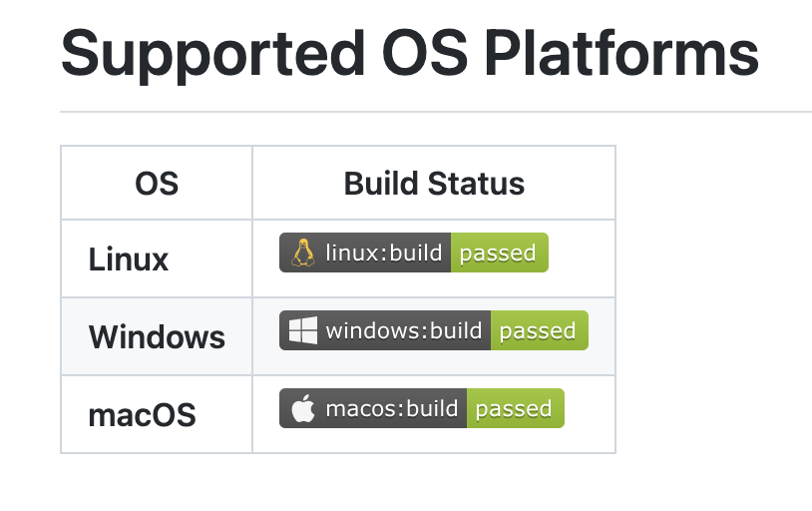Click the OS column header
The width and height of the screenshot is (812, 511).
157,184
